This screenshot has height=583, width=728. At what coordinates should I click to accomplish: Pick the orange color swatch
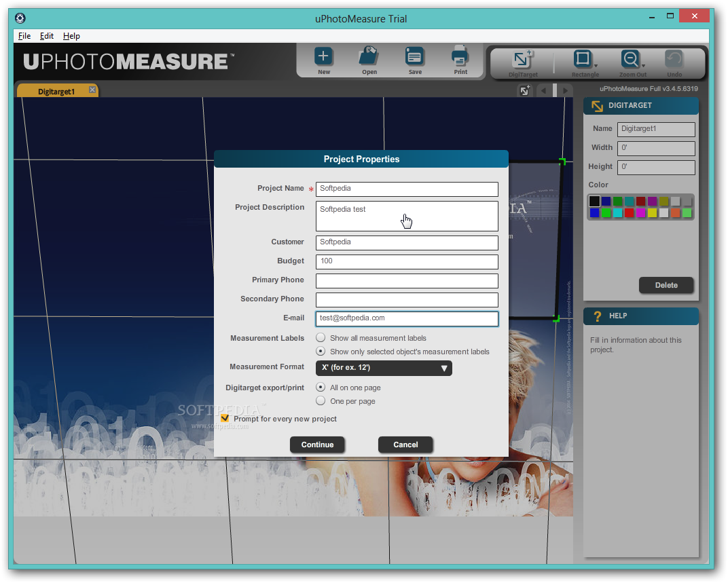pos(676,212)
